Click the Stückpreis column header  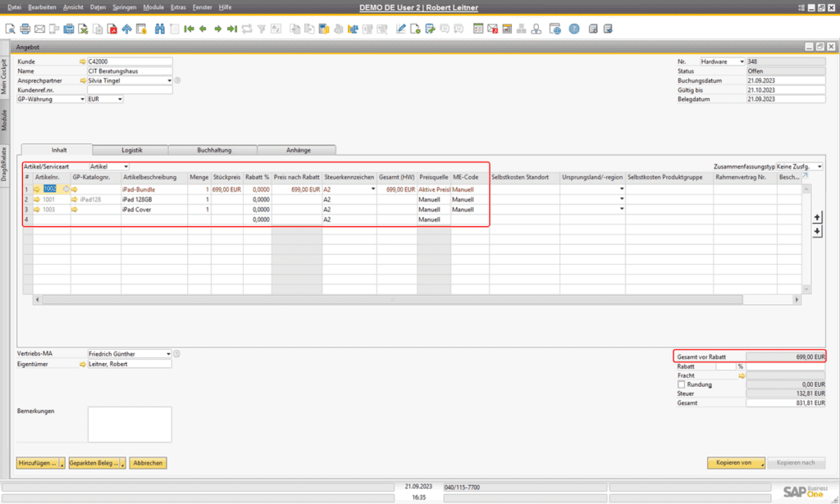(227, 177)
